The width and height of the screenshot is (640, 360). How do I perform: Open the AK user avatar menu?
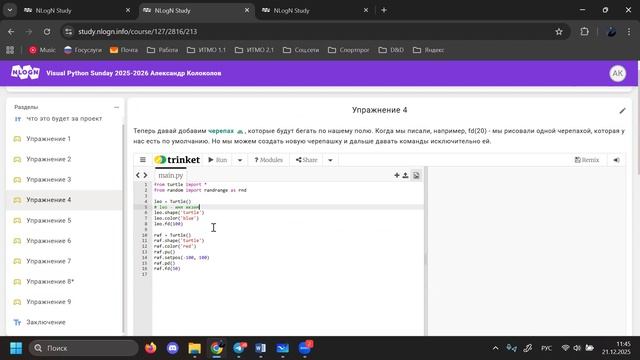(618, 73)
